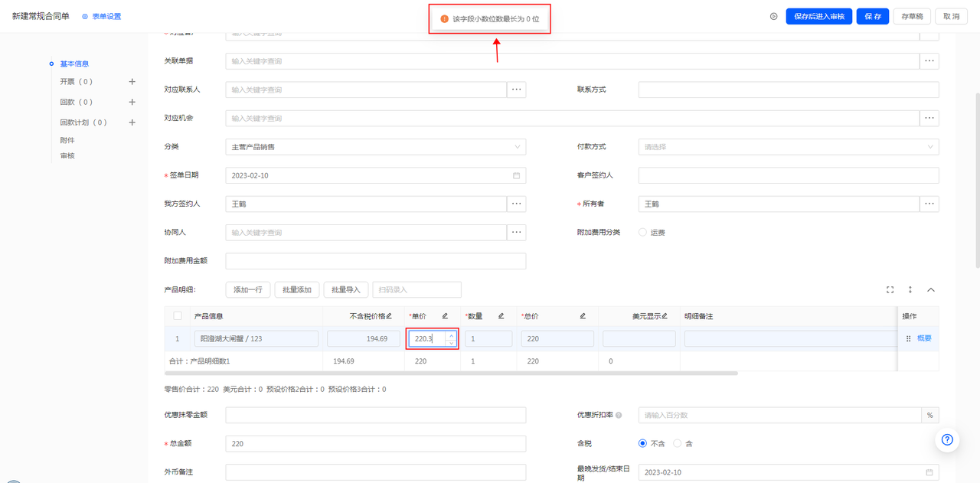
Task: Click the edit pencil beside 单价 header
Action: 445,316
